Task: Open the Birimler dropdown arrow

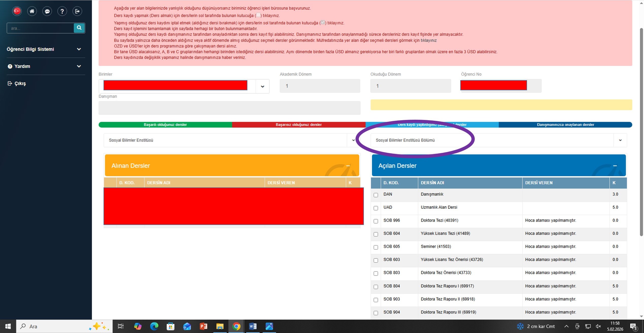Action: tap(262, 86)
